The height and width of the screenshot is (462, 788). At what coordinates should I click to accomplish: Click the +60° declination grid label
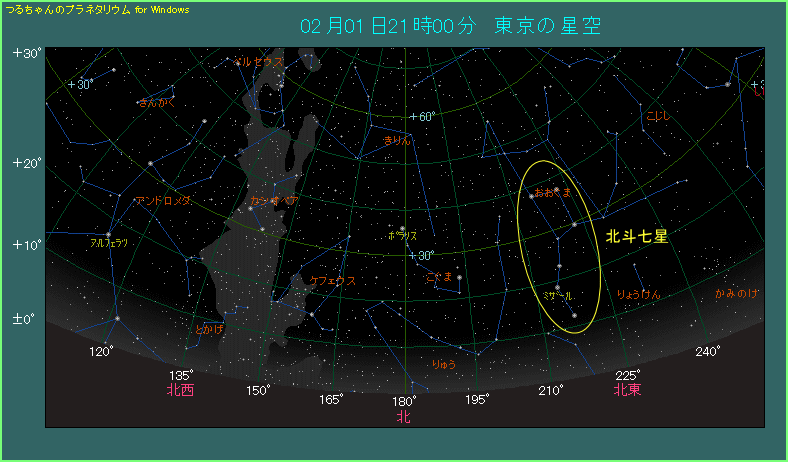click(421, 117)
